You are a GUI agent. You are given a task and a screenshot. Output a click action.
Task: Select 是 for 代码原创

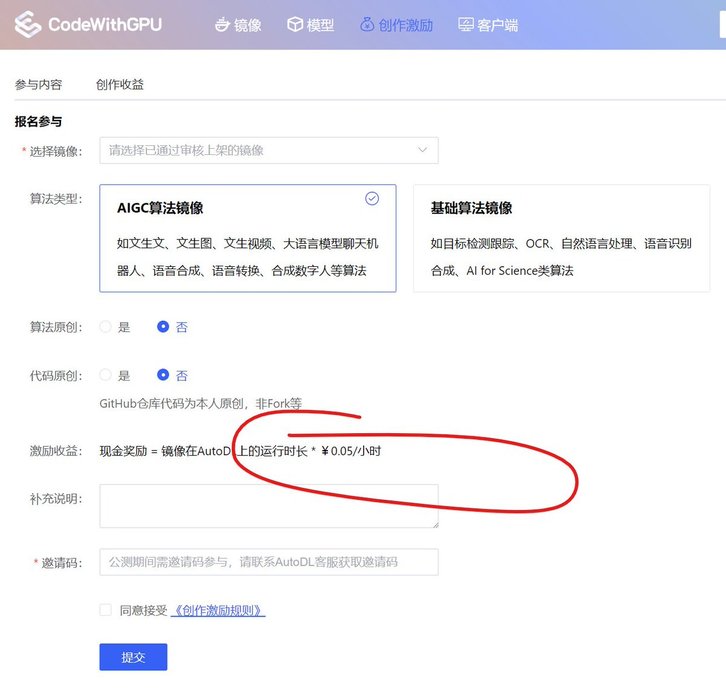106,375
